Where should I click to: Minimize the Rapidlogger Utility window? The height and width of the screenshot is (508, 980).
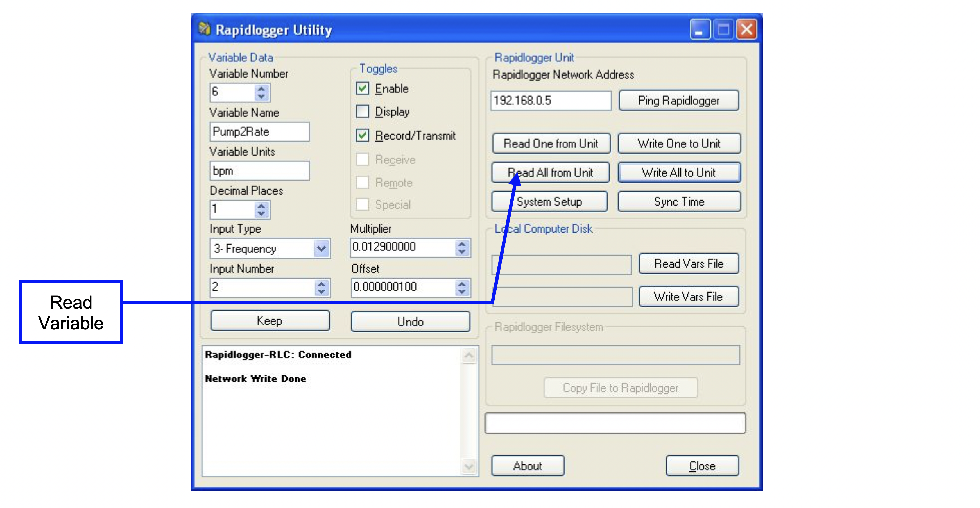[700, 29]
